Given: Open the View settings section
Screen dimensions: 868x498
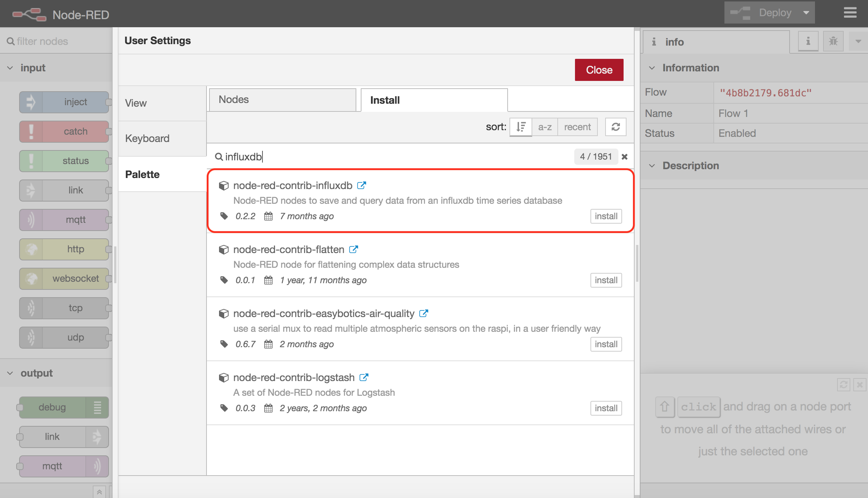Looking at the screenshot, I should (162, 103).
